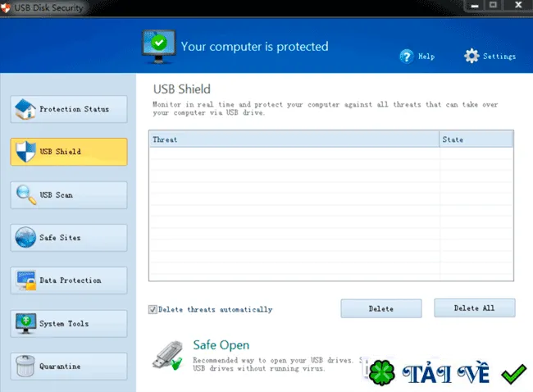Screen dimensions: 533x392
Task: View the Quarantine section
Action: click(x=69, y=366)
